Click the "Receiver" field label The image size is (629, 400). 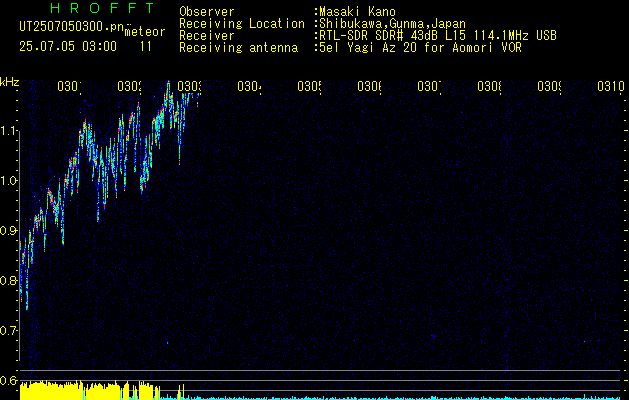coord(207,36)
